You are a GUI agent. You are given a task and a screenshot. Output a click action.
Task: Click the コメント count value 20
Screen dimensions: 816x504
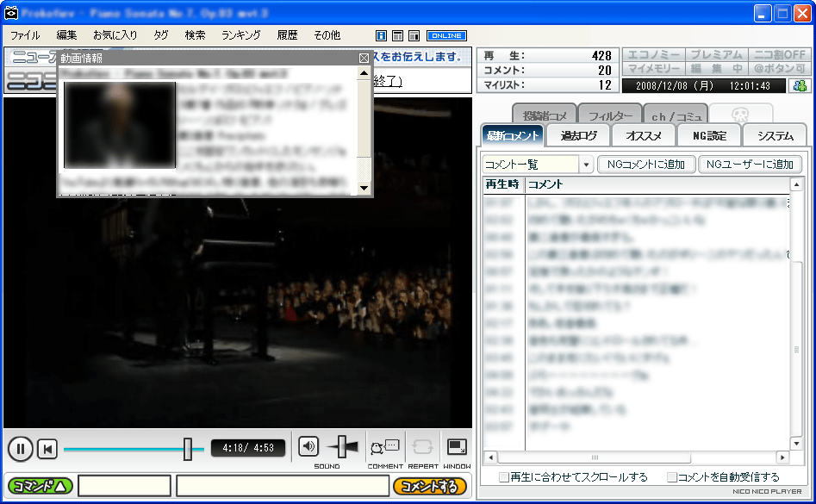click(604, 71)
